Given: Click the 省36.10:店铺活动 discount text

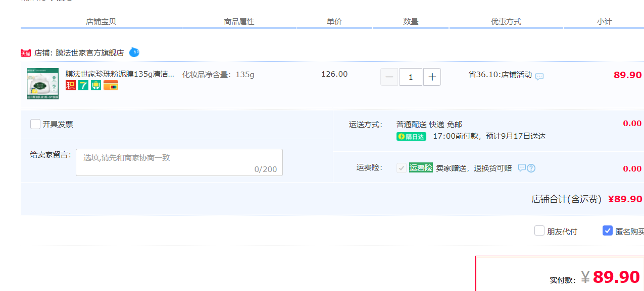Looking at the screenshot, I should pos(500,75).
